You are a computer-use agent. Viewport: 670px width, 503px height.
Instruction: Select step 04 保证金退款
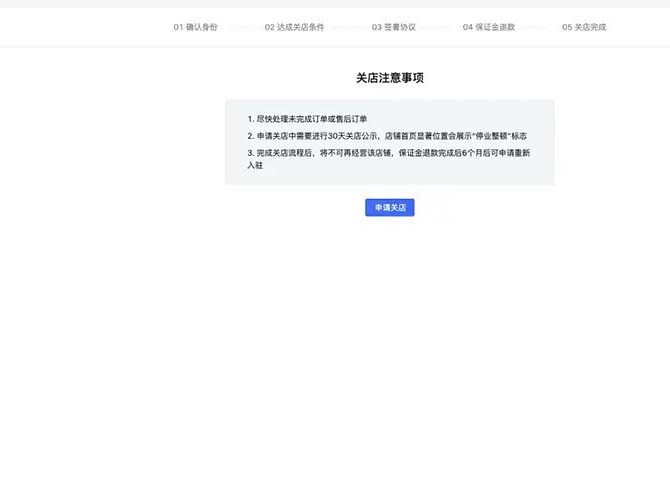[x=489, y=27]
